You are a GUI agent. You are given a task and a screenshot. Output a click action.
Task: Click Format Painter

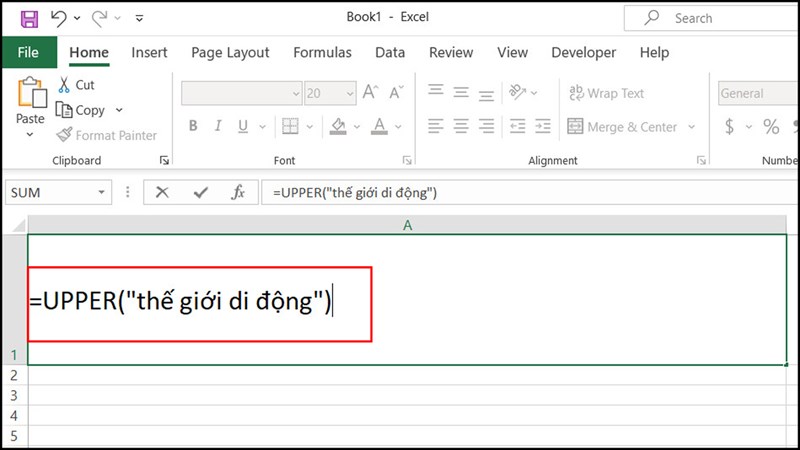click(x=107, y=135)
